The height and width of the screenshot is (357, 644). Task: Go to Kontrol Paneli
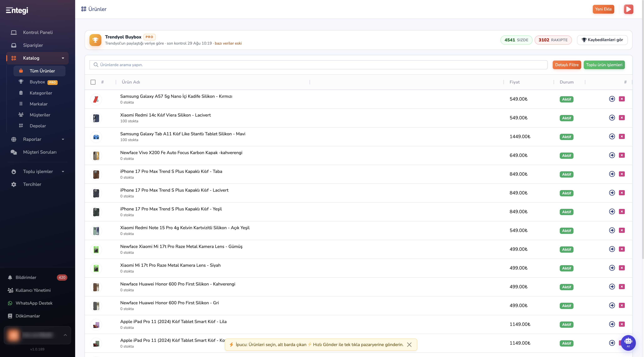[37, 32]
